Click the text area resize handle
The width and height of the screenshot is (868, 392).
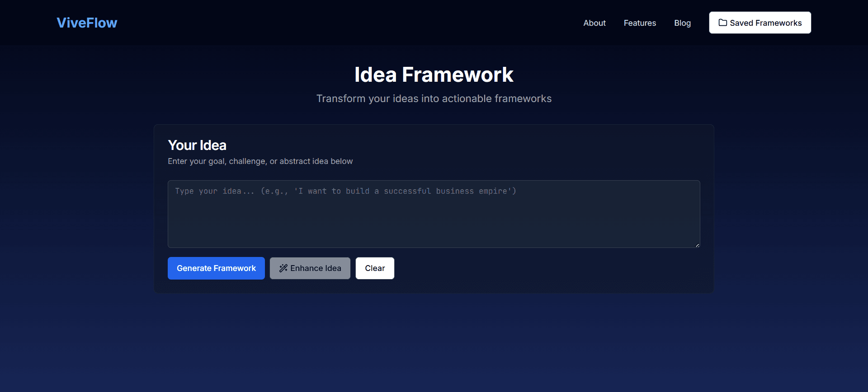click(697, 245)
